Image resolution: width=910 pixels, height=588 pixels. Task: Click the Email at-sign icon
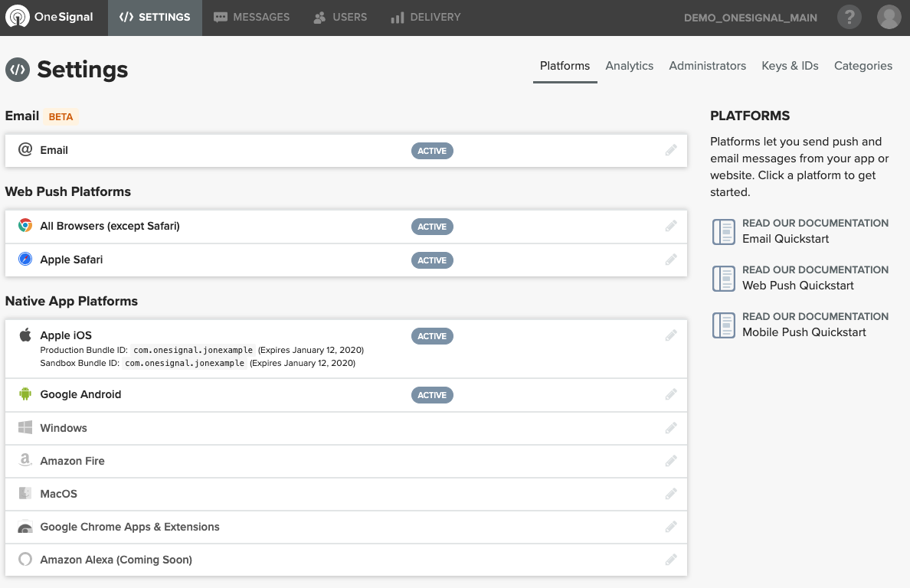25,149
